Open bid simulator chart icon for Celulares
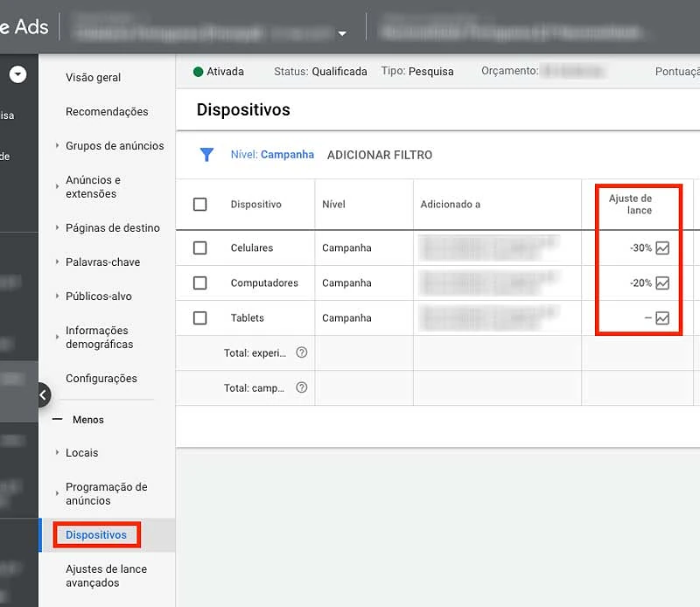 tap(662, 248)
